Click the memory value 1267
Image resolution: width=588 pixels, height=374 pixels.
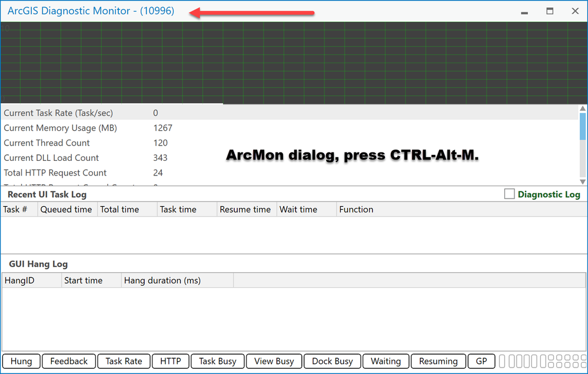point(163,128)
